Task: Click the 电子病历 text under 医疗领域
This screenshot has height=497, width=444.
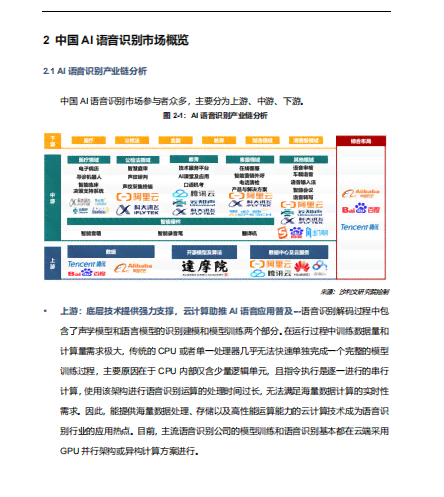Action: tap(89, 169)
